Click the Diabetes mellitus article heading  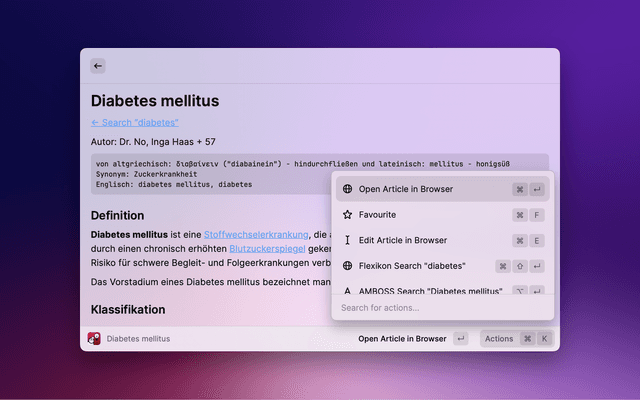pos(155,100)
